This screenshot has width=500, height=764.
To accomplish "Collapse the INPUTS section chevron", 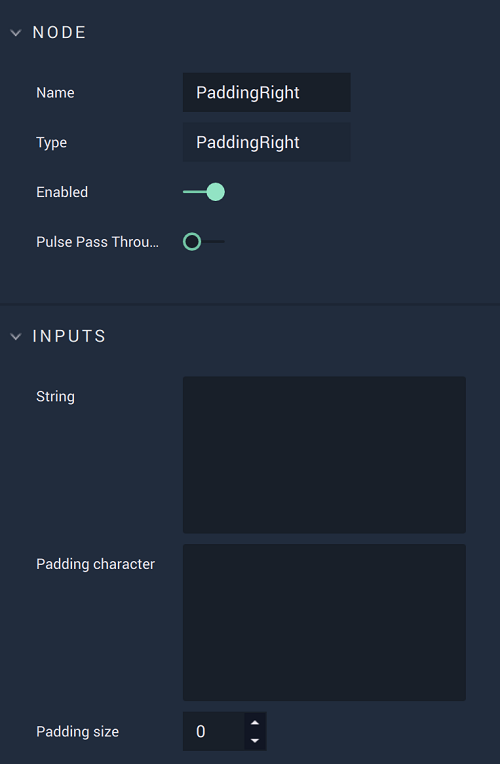I will point(16,337).
